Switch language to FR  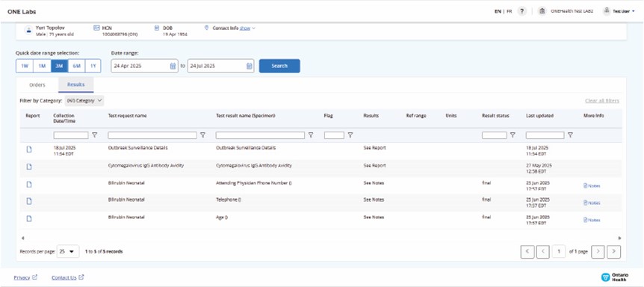tap(510, 11)
